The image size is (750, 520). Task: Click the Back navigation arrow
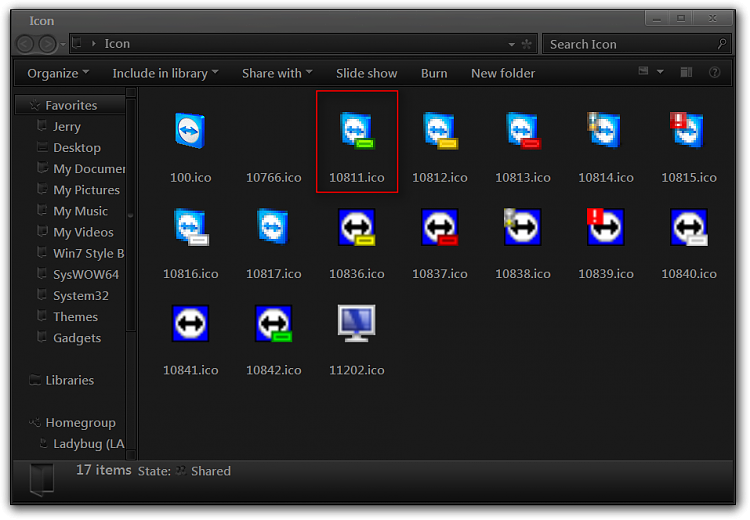point(25,44)
